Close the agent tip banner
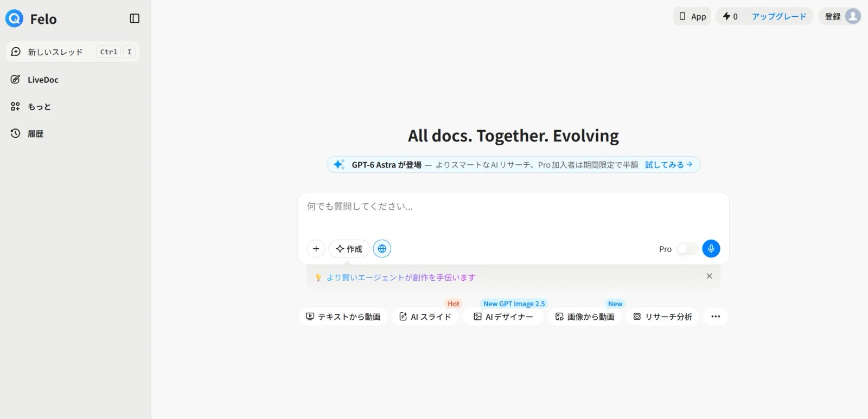The image size is (868, 419). 709,276
